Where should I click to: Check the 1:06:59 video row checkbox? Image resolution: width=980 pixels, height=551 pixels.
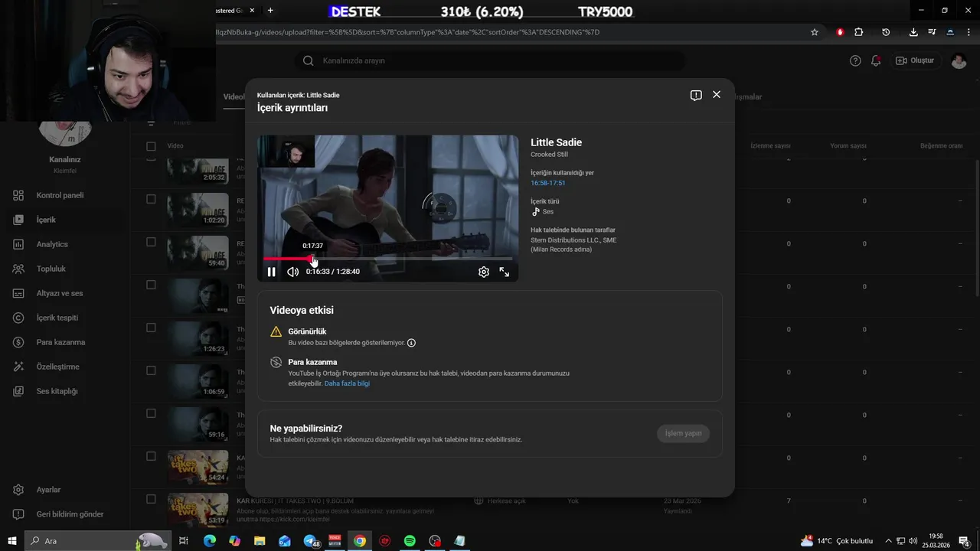(151, 370)
